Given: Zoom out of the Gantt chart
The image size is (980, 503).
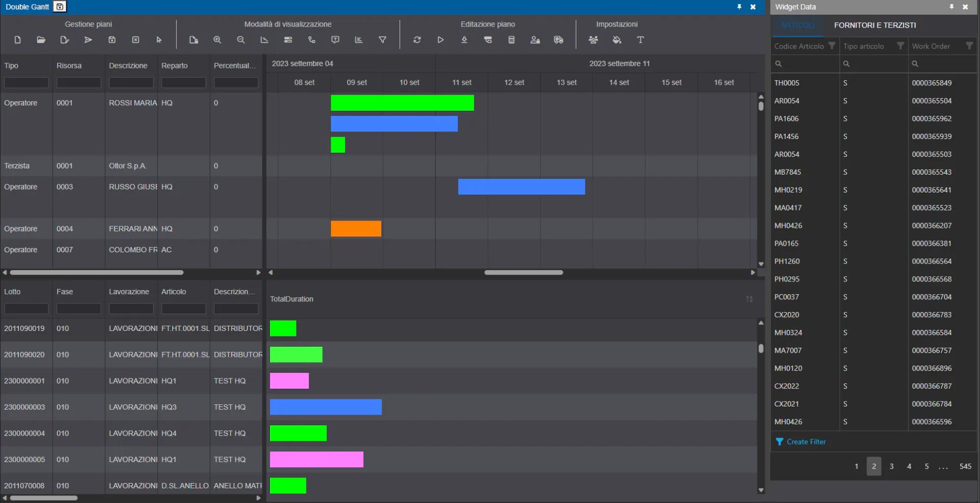Looking at the screenshot, I should [x=241, y=40].
